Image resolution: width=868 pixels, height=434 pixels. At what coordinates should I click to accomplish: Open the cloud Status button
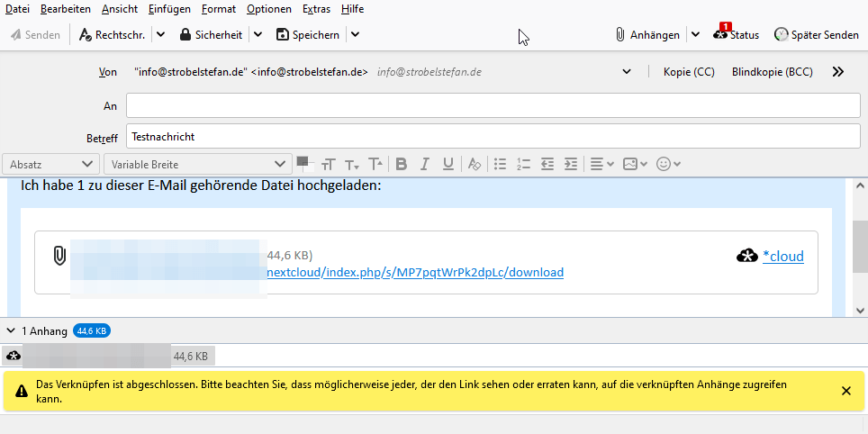coord(737,35)
